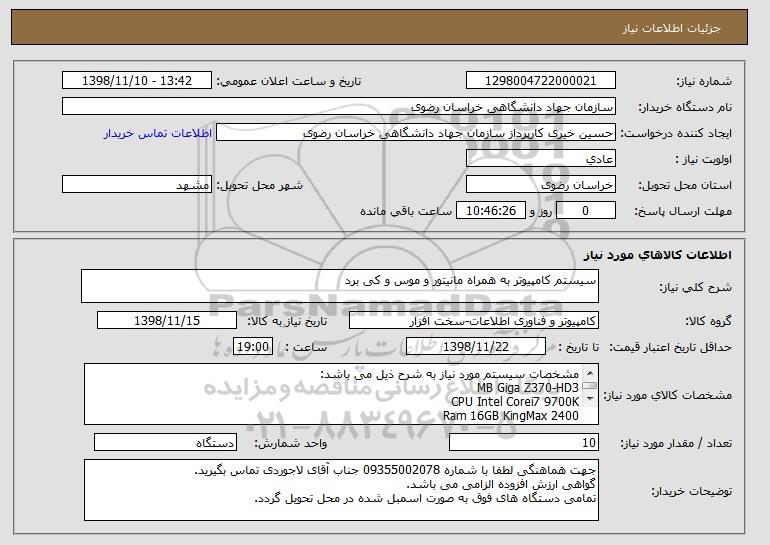
Task: Click the text line MB Giga Z370-HD3
Action: [x=527, y=388]
